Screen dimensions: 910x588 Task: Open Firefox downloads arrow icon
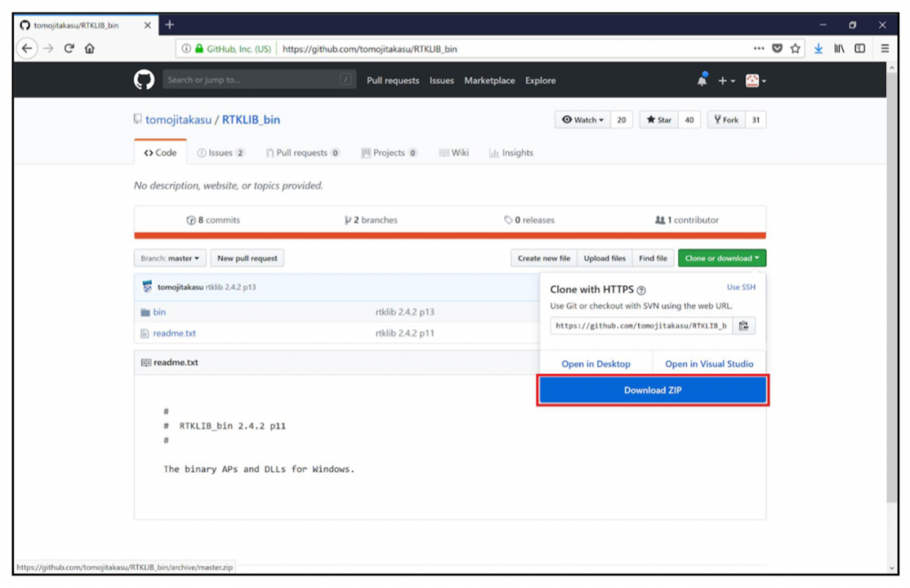(x=818, y=49)
